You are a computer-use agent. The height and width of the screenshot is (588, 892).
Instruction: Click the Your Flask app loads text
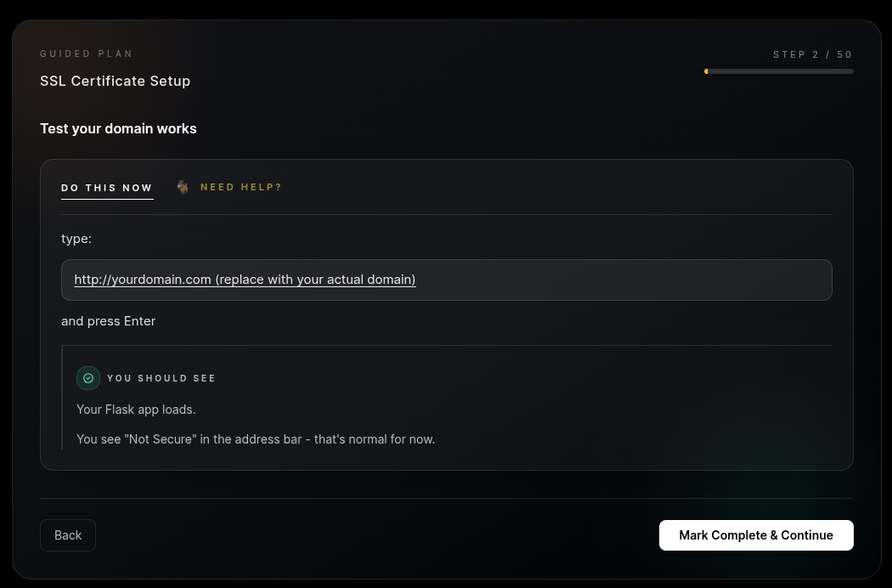136,409
